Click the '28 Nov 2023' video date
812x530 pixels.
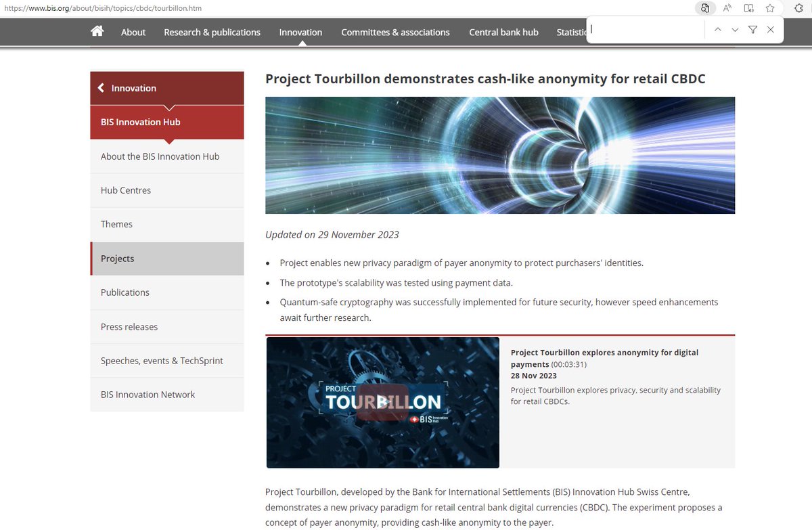(x=534, y=376)
